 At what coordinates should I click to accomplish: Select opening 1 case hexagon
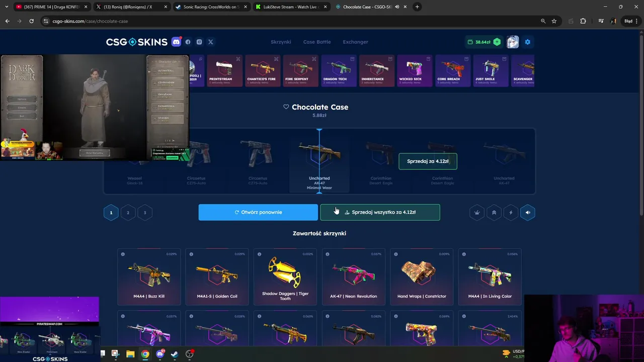pos(111,213)
